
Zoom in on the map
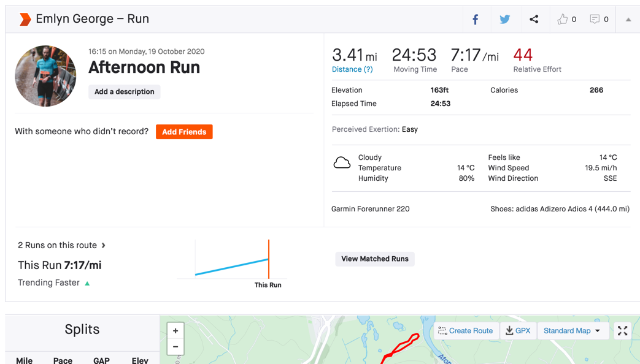[176, 331]
